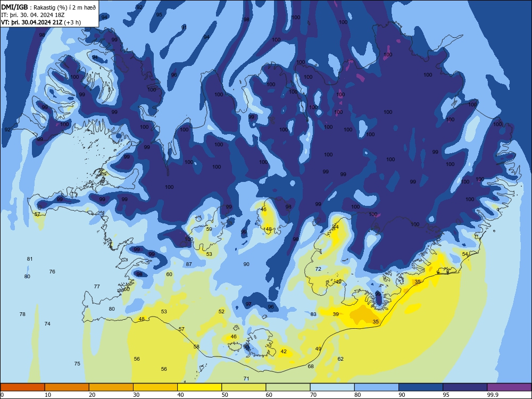Click the legend tick label '20'
This screenshot has width=532, height=399.
[92, 395]
